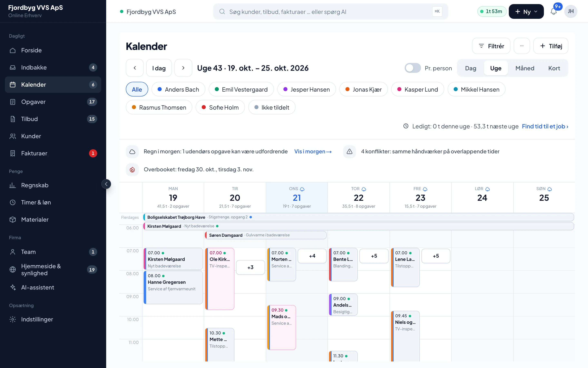Viewport: 588px width, 368px height.
Task: Select the Uge view tab
Action: pos(496,68)
